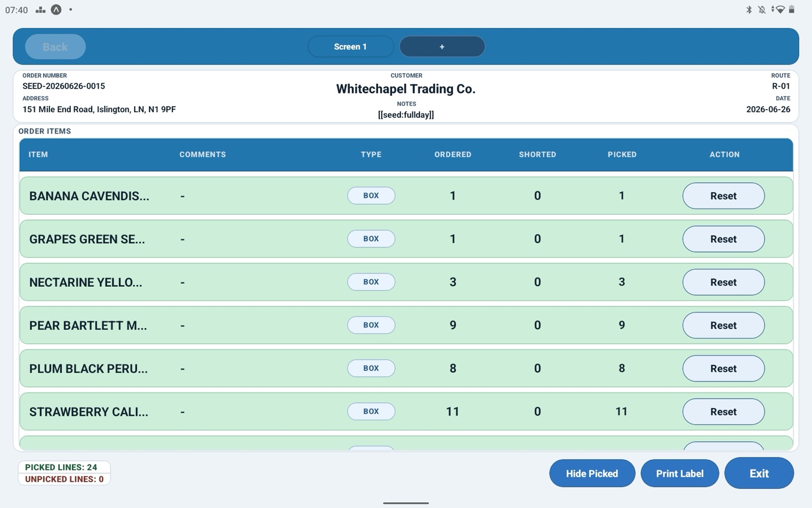812x508 pixels.
Task: Tap the battery status icon
Action: tap(792, 9)
